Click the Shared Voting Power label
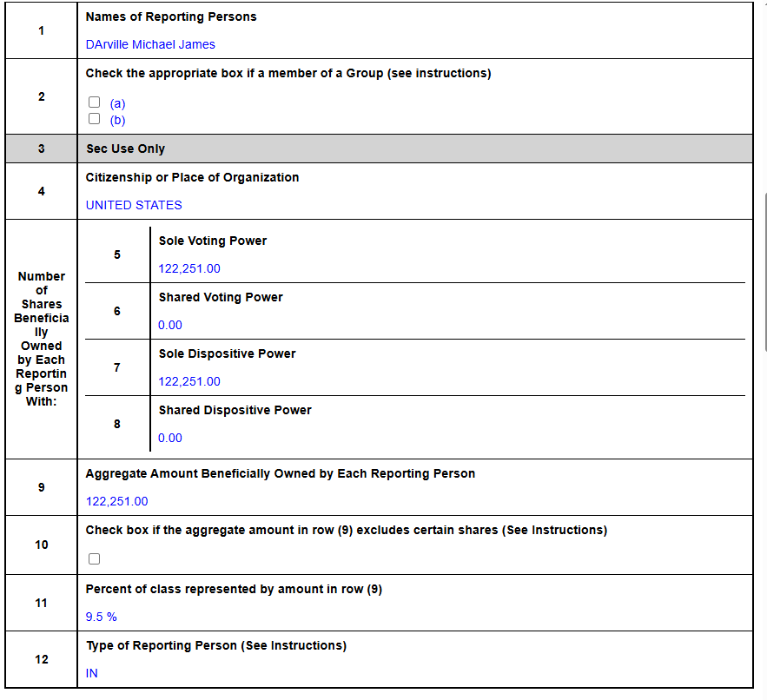The image size is (767, 700). pyautogui.click(x=221, y=297)
